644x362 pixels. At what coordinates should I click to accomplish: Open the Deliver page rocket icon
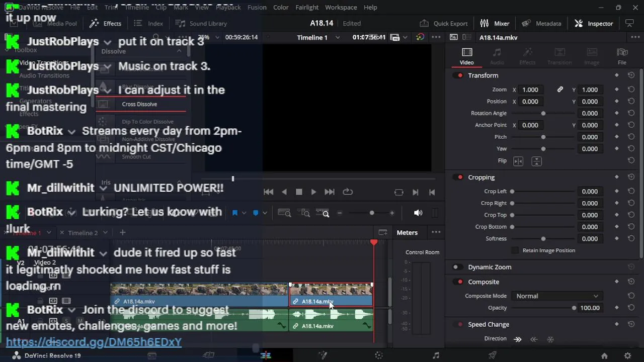click(493, 355)
